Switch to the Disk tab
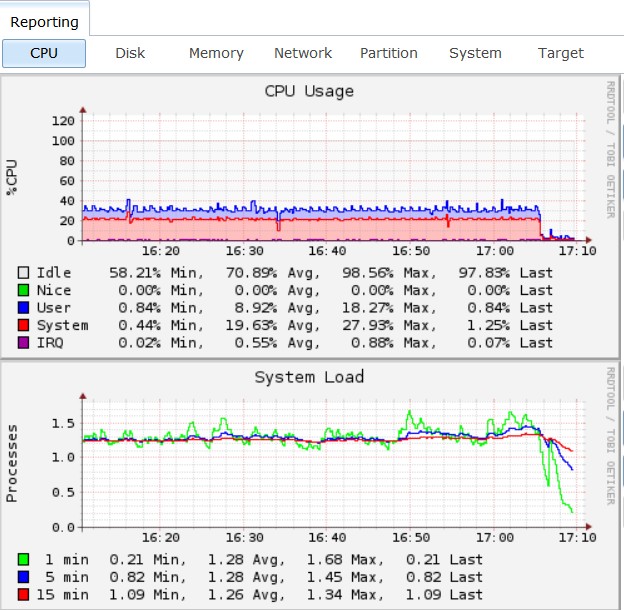The width and height of the screenshot is (624, 610). tap(130, 53)
